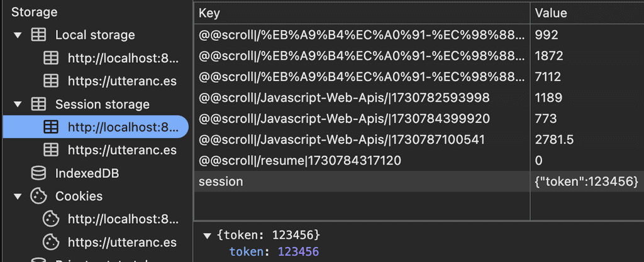Click cookie icon for utteranc.es under Cookies
This screenshot has height=262, width=644.
[51, 243]
